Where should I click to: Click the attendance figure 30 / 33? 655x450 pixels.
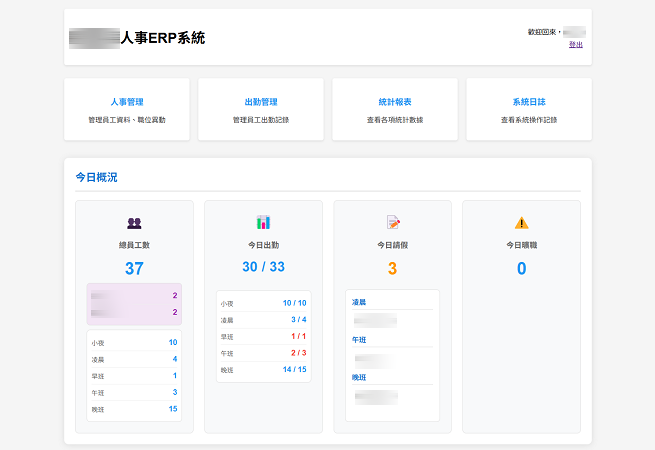pyautogui.click(x=263, y=267)
